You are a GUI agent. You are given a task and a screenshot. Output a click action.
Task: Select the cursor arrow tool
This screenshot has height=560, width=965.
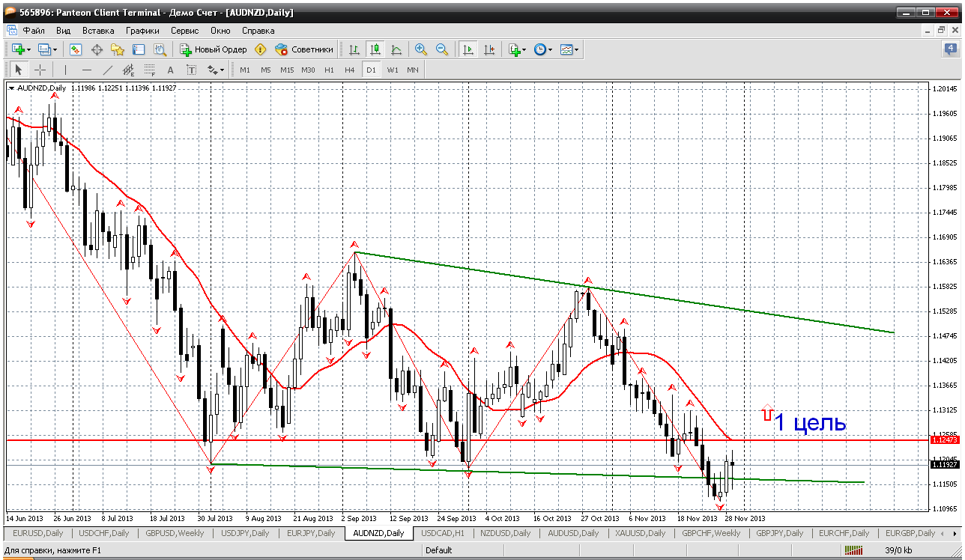[19, 70]
